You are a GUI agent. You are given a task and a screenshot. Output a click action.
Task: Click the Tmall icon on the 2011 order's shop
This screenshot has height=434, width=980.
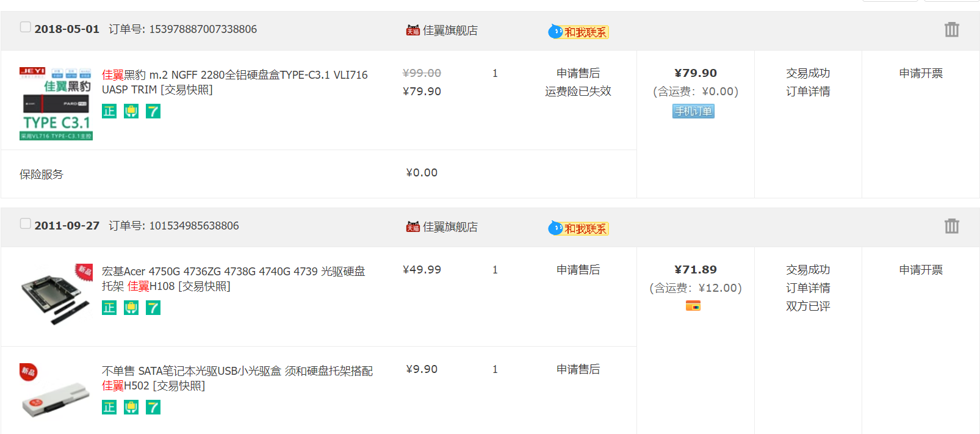(413, 226)
